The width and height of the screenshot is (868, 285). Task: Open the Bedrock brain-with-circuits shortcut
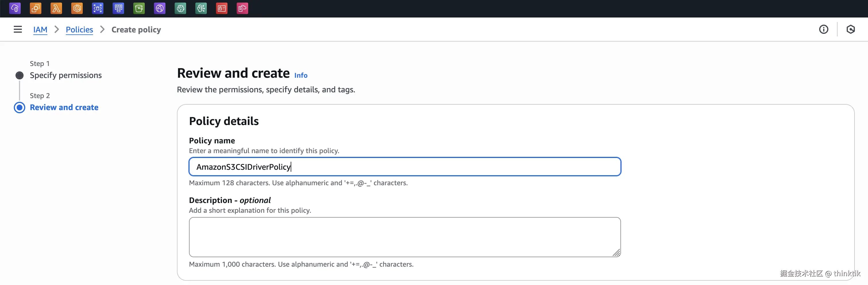point(201,8)
